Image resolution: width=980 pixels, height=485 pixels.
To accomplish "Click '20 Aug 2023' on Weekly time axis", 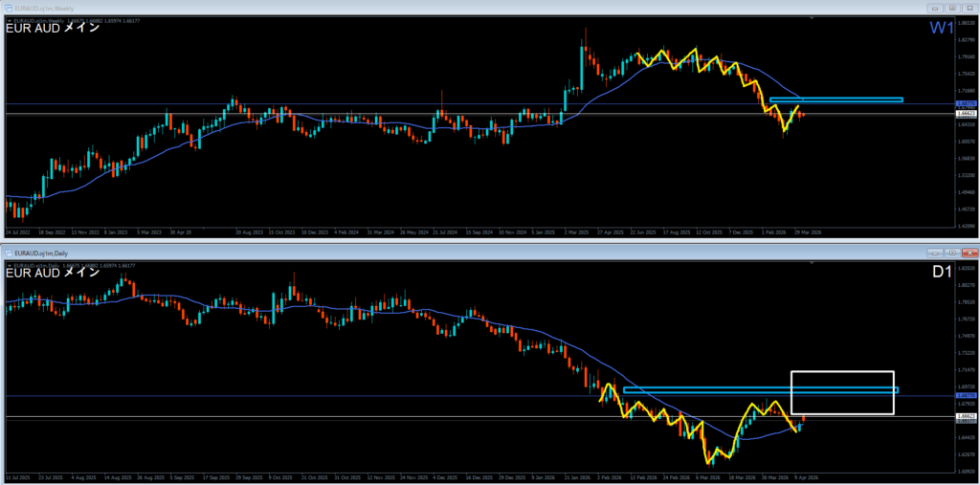I will pos(248,231).
